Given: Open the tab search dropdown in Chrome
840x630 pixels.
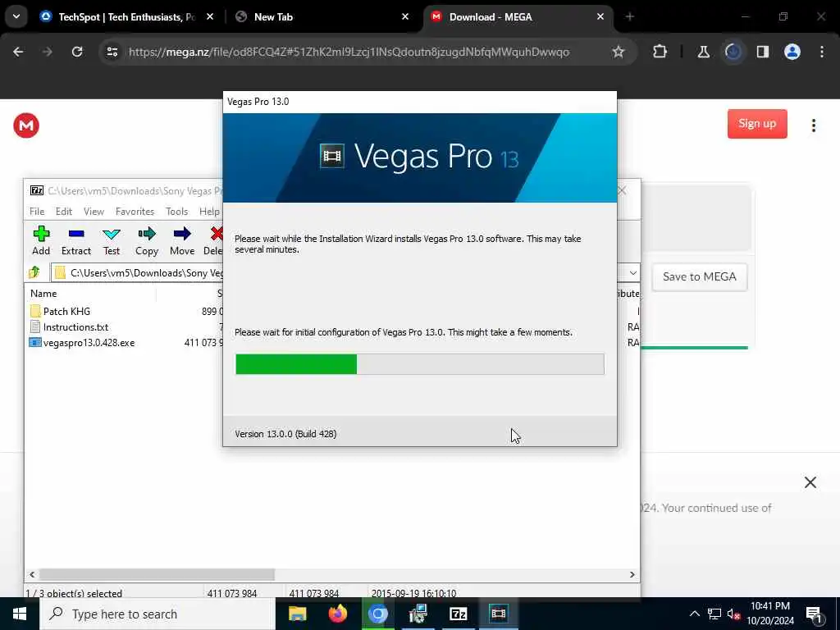Looking at the screenshot, I should 16,16.
